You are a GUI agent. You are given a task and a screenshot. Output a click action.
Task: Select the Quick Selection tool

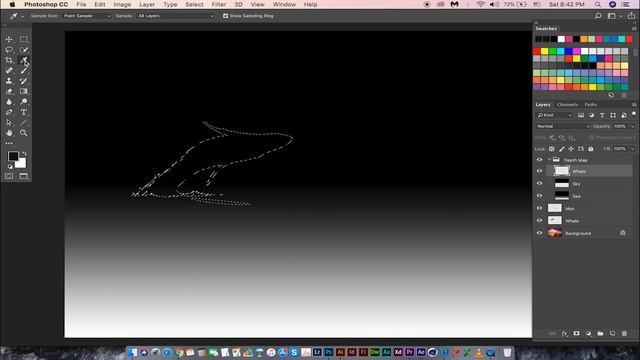pyautogui.click(x=24, y=50)
